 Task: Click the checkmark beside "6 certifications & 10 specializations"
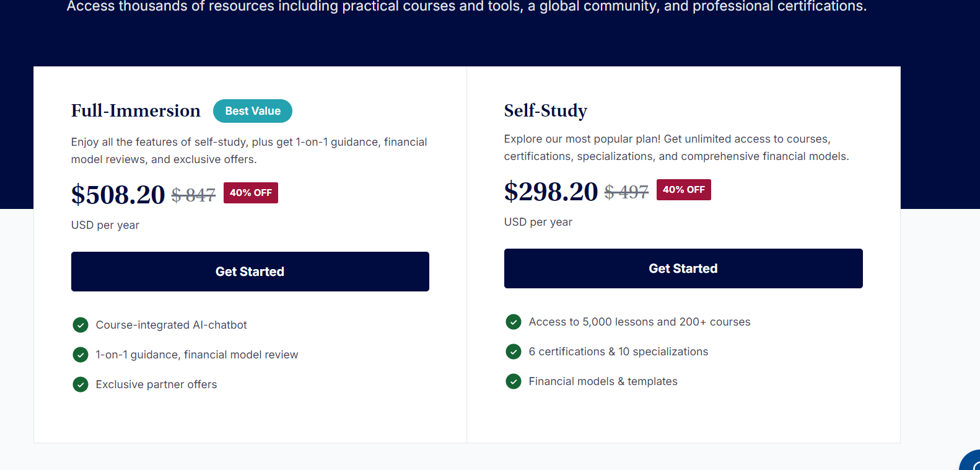tap(514, 352)
